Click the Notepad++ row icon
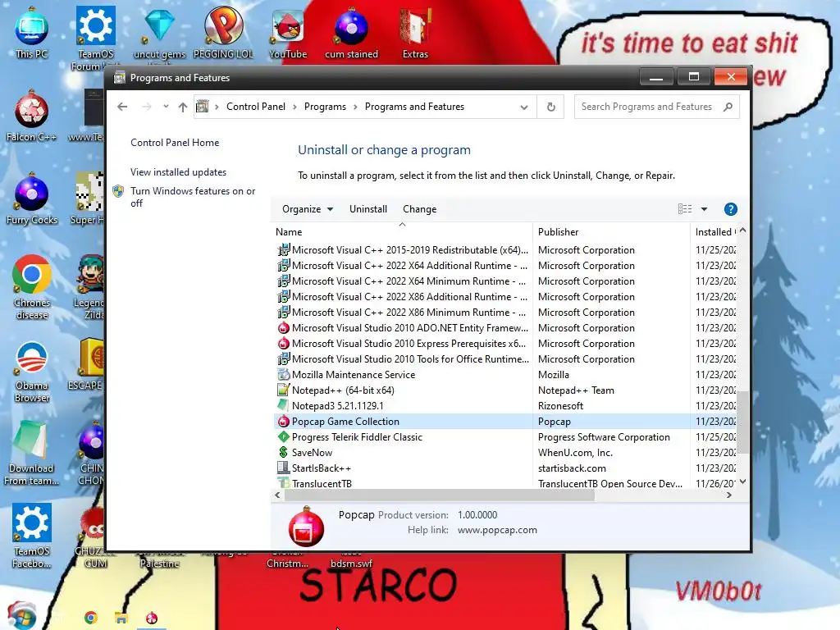The image size is (840, 630). pos(283,390)
